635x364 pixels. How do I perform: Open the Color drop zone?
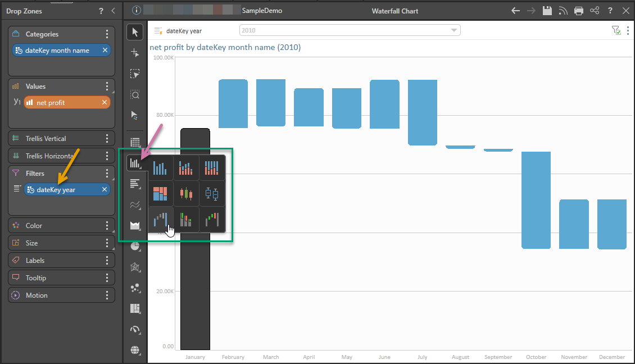point(62,225)
